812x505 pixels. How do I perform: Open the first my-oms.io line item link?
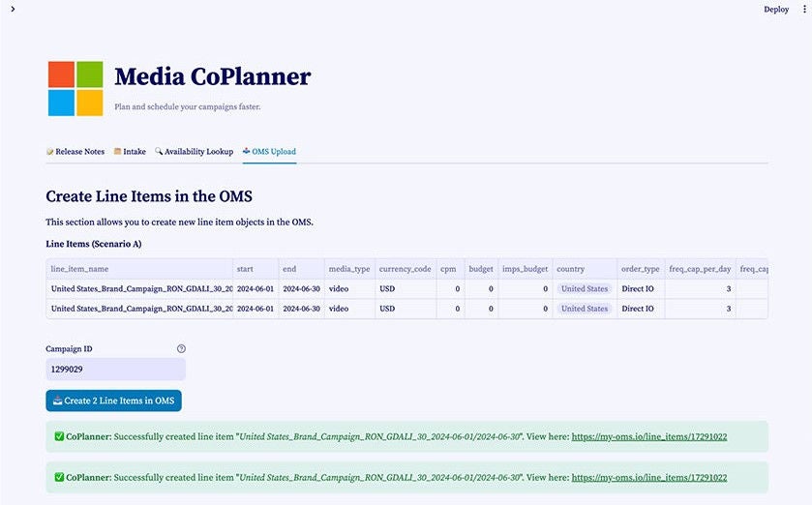point(648,437)
